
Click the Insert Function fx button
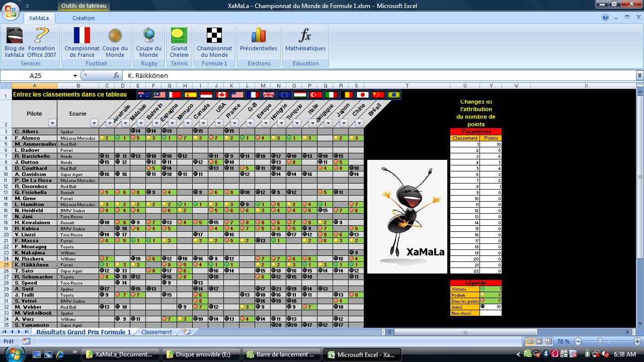[x=116, y=75]
